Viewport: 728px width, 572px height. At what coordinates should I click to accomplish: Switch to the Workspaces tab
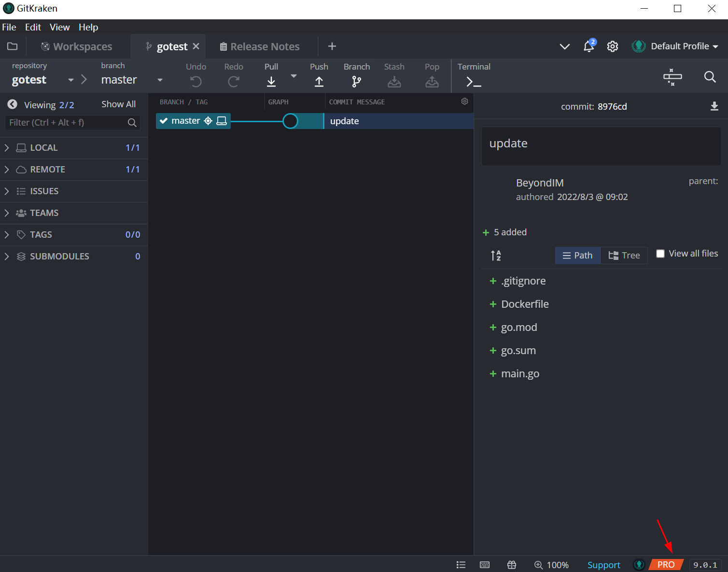77,46
